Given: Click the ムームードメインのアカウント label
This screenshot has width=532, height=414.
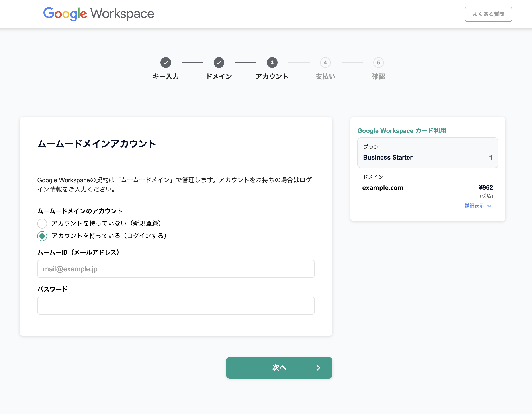Looking at the screenshot, I should (x=80, y=211).
